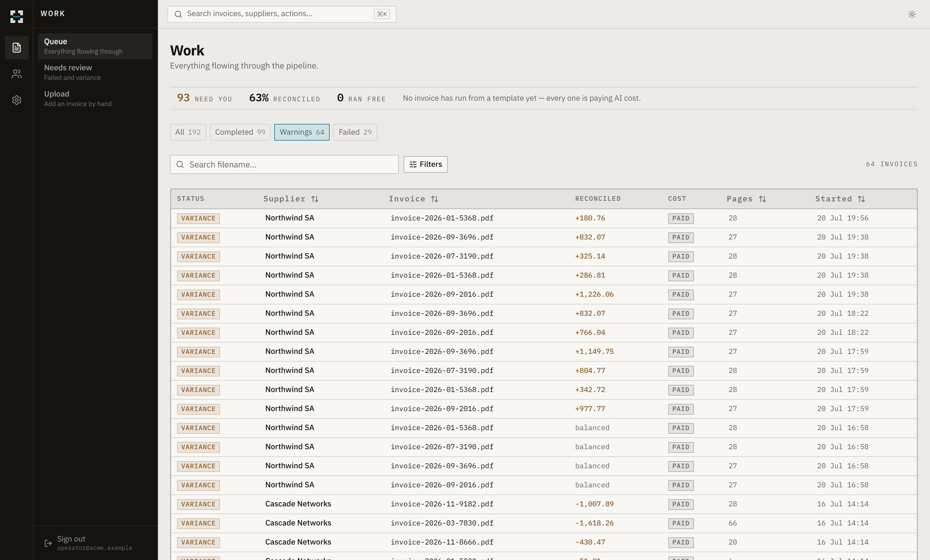Click the operator@acme.example account text
The image size is (930, 560).
tap(94, 548)
